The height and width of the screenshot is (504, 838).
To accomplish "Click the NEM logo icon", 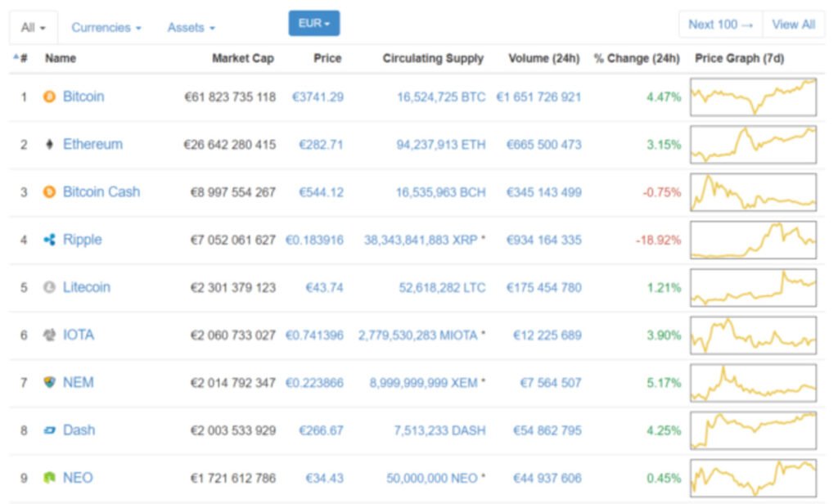I will coord(49,382).
